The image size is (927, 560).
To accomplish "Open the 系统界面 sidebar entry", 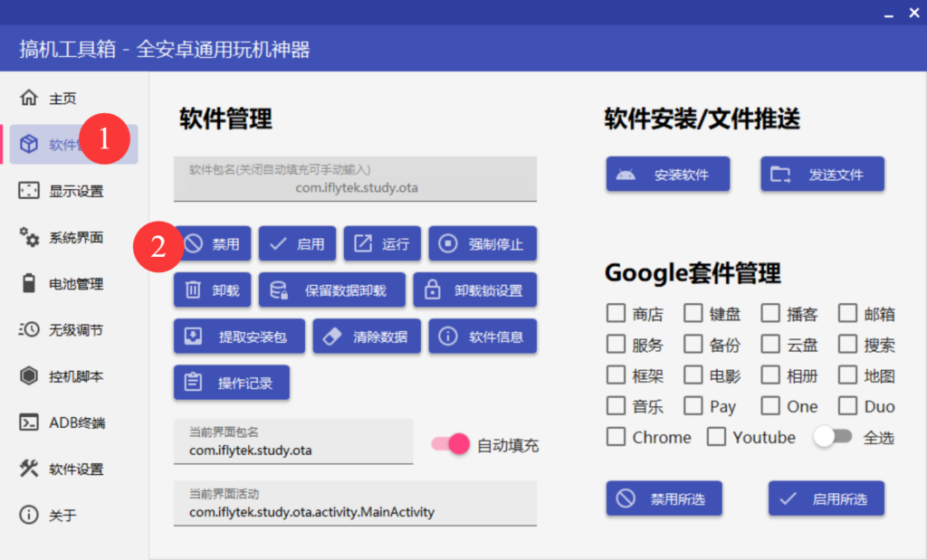I will [74, 237].
